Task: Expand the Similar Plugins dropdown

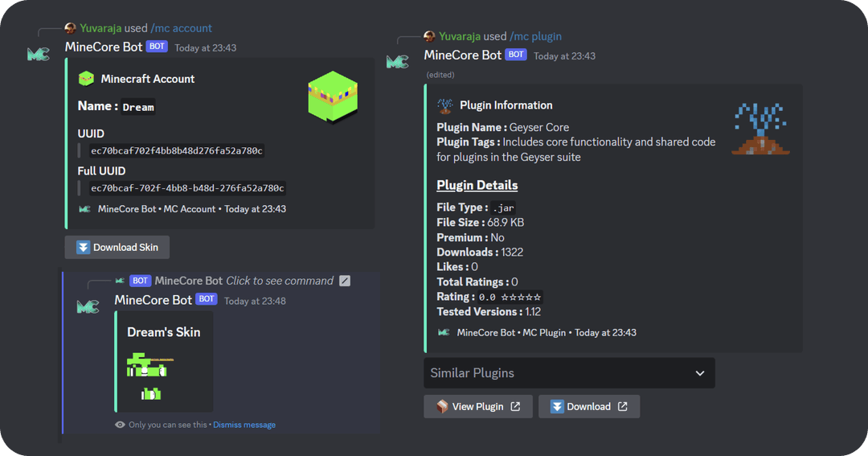Action: click(569, 373)
